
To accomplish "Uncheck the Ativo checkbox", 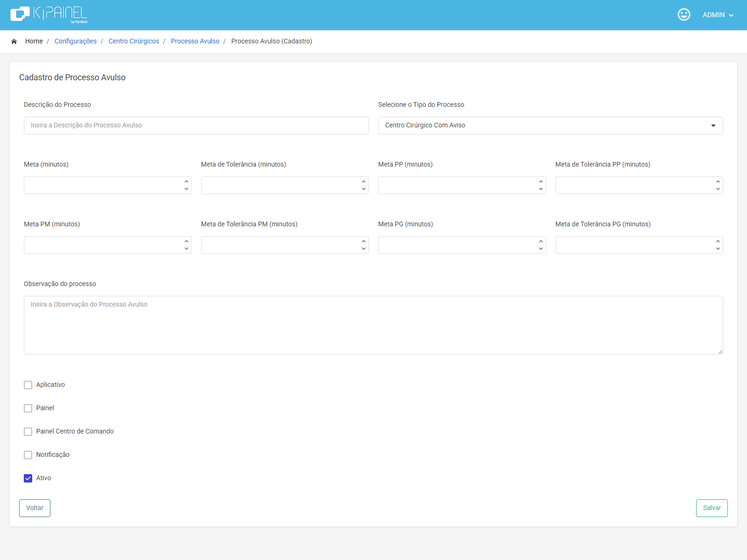I will click(x=28, y=478).
